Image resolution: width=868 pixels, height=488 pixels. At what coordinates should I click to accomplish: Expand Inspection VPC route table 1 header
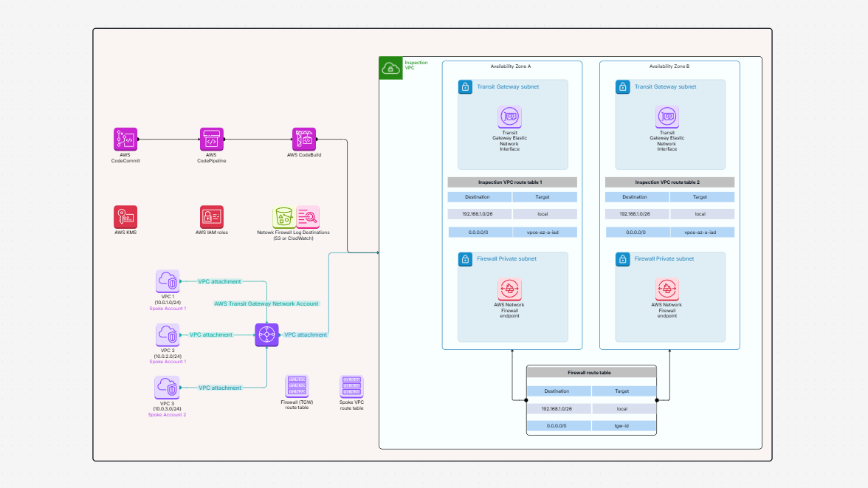(x=512, y=182)
